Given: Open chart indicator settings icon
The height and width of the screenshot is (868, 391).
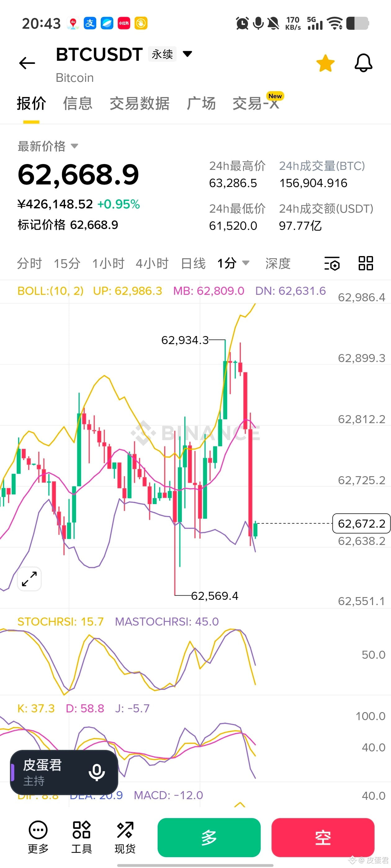Looking at the screenshot, I should coord(332,263).
